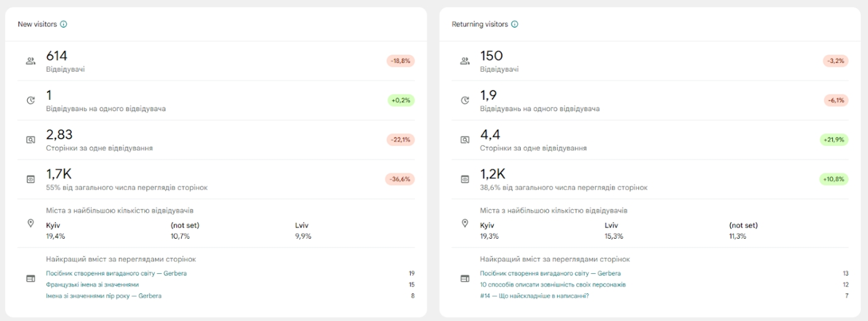Click the location pin icon in New visitors
The width and height of the screenshot is (868, 321).
[x=30, y=223]
